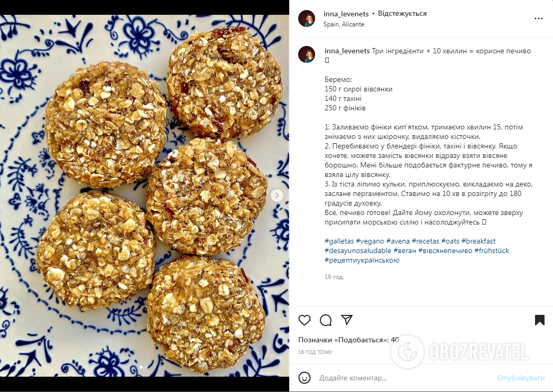The image size is (553, 392).
Task: Click inna_levenets username in the header
Action: (346, 14)
